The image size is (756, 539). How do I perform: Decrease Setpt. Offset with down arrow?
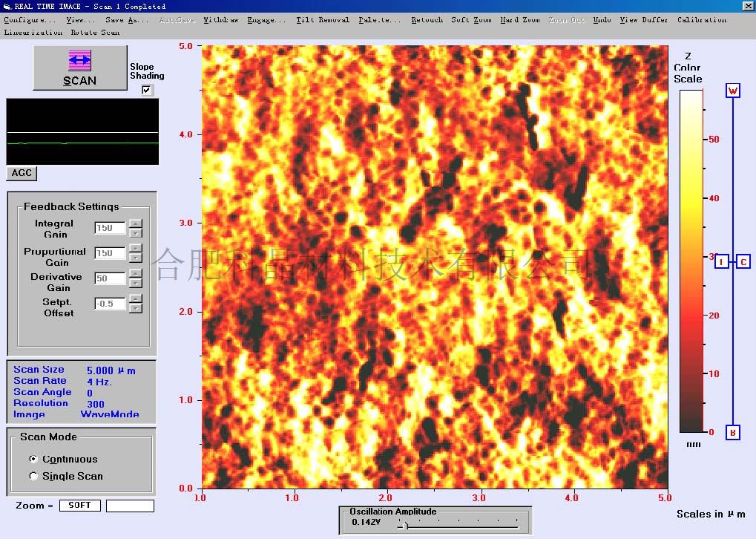tap(136, 308)
